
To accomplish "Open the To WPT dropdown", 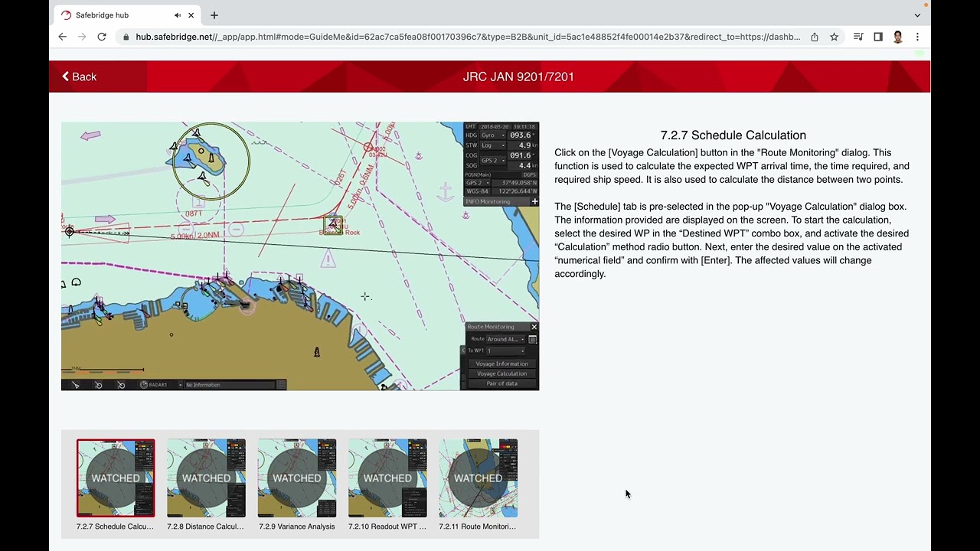I will 505,351.
